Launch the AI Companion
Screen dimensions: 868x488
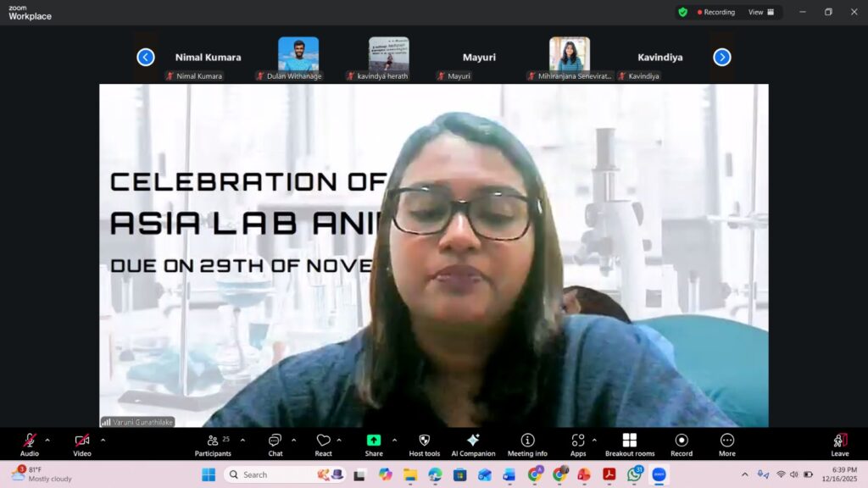[x=473, y=444]
